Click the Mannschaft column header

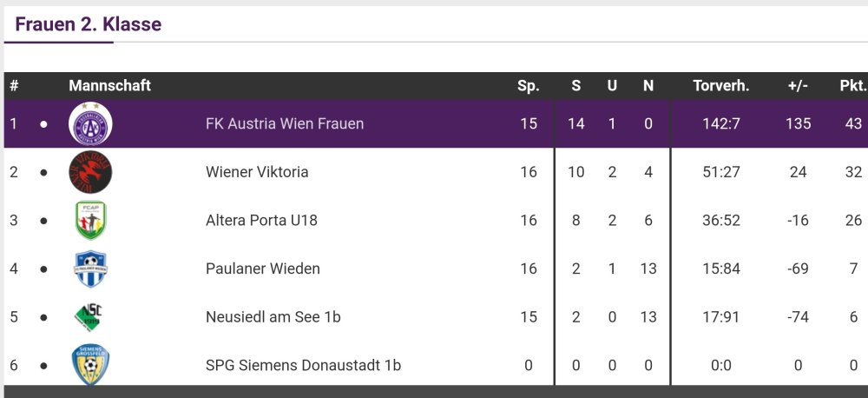pyautogui.click(x=109, y=85)
